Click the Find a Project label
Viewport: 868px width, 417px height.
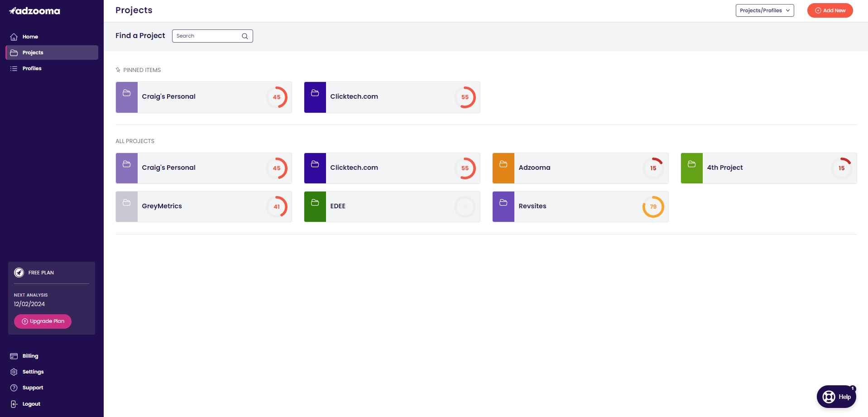tap(140, 36)
